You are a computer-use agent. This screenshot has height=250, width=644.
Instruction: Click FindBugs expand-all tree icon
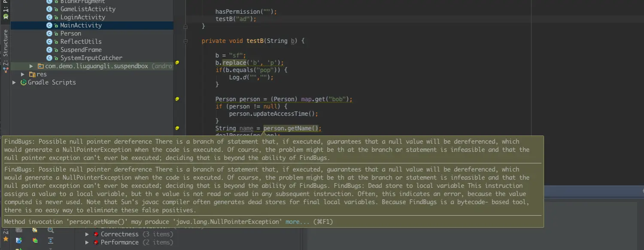[x=50, y=241]
